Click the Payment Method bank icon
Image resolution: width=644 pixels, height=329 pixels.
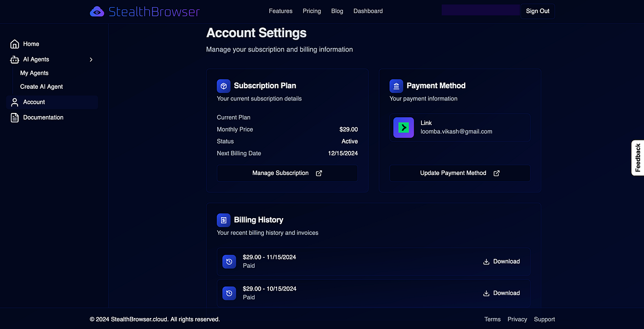(x=396, y=86)
